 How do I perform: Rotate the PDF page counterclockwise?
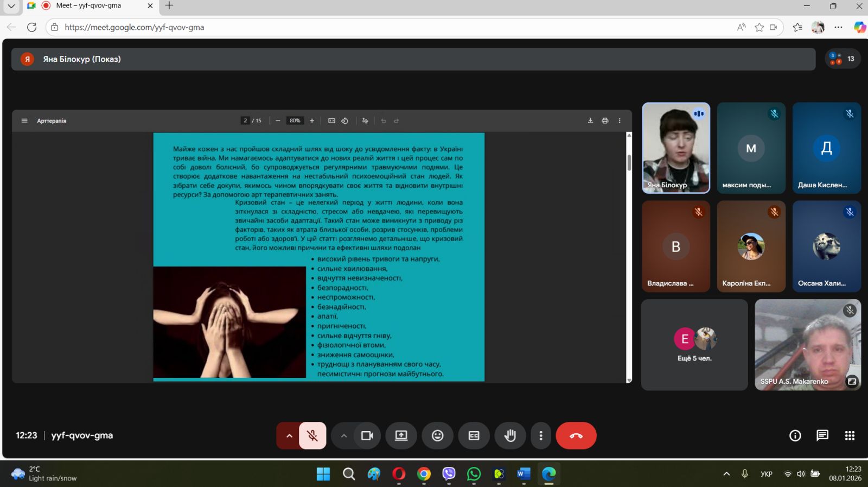pos(344,121)
